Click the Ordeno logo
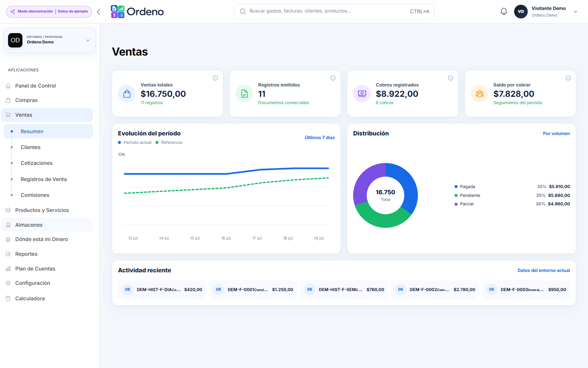The height and width of the screenshot is (368, 588). tap(137, 12)
